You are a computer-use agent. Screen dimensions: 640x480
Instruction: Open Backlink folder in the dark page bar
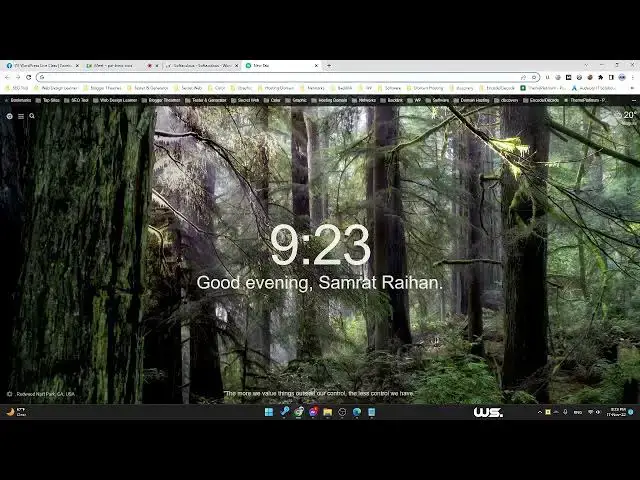coord(392,100)
